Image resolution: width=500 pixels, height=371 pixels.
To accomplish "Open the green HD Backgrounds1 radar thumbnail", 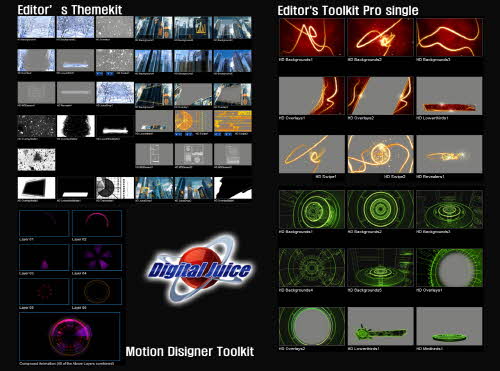I will [x=312, y=210].
